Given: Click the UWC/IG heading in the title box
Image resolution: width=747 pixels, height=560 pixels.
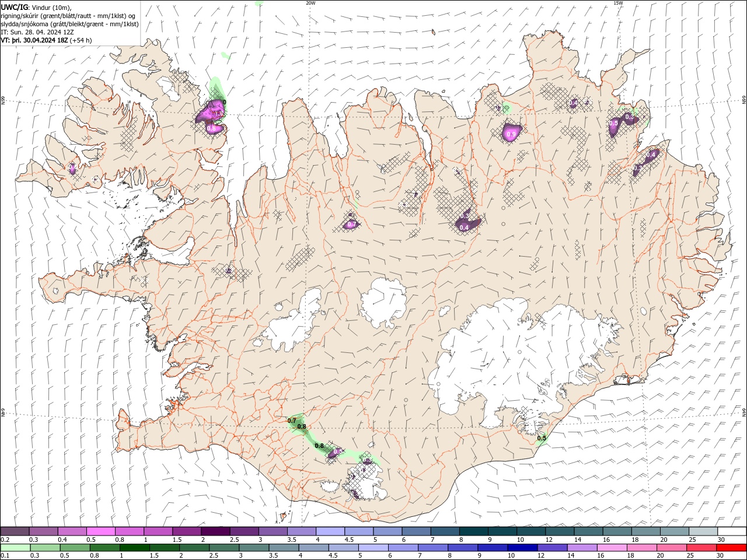Looking at the screenshot, I should click(x=15, y=7).
